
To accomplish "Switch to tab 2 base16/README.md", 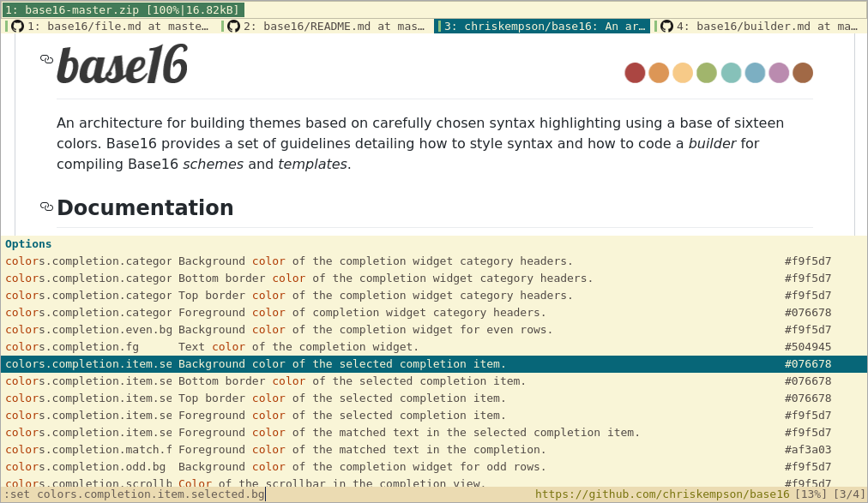I will coord(326,27).
